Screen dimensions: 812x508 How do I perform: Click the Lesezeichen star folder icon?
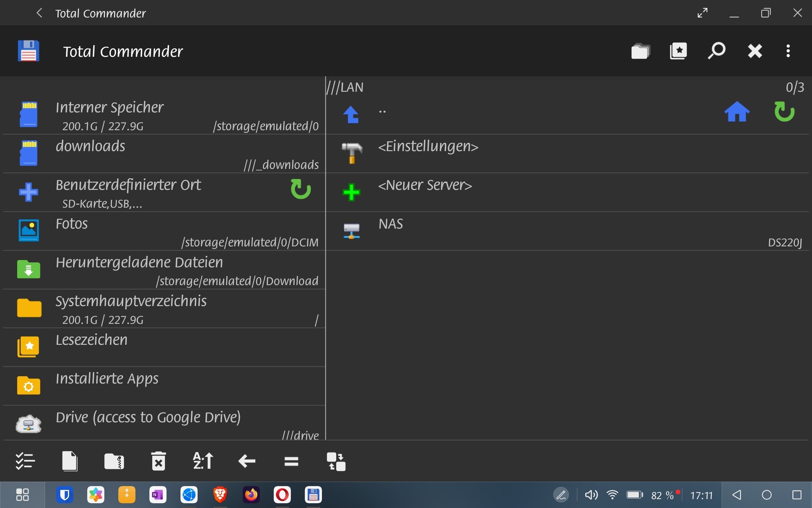pos(28,347)
